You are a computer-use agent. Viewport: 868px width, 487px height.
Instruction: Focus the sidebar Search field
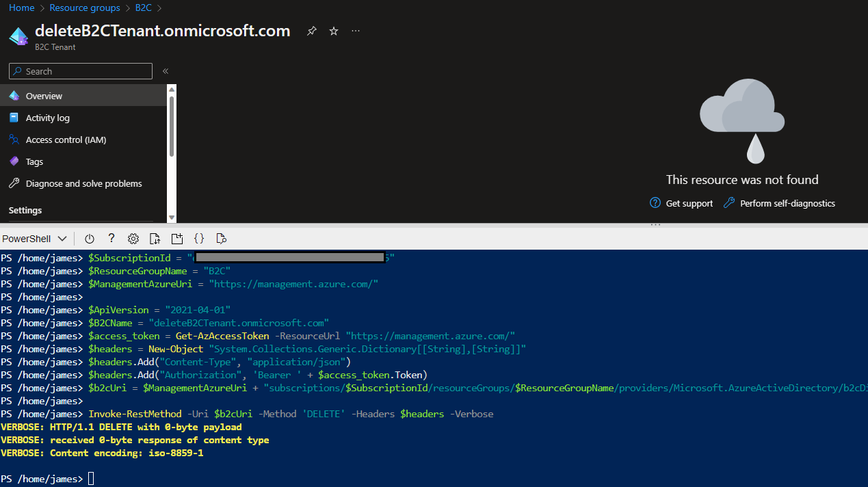pos(81,71)
